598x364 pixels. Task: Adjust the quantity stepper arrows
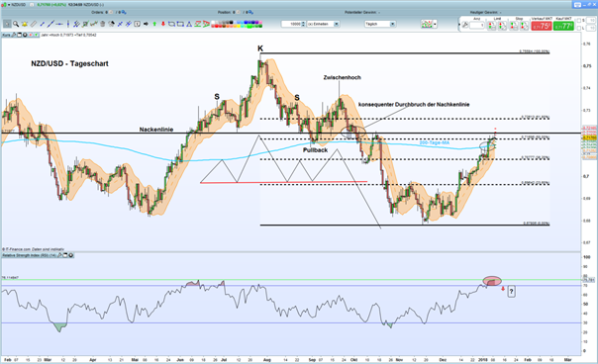(x=303, y=24)
